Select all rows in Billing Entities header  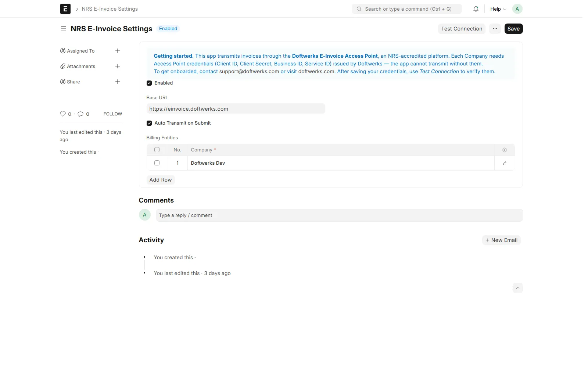click(157, 150)
